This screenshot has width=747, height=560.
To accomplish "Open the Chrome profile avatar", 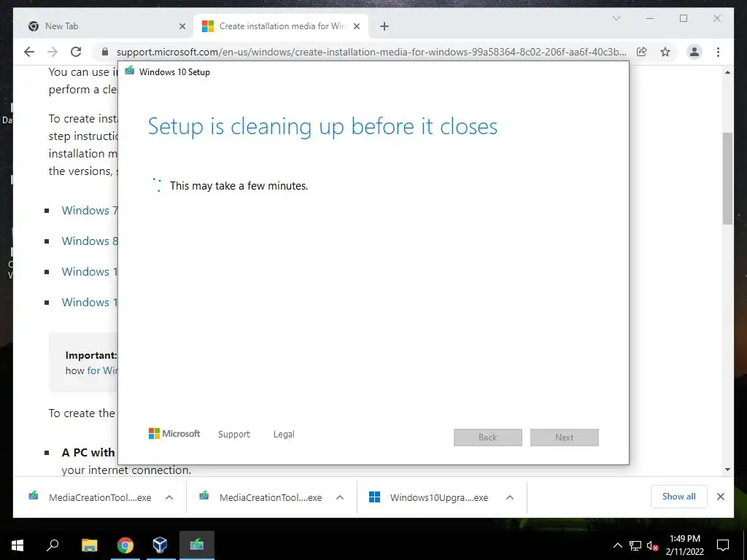I will [x=694, y=52].
